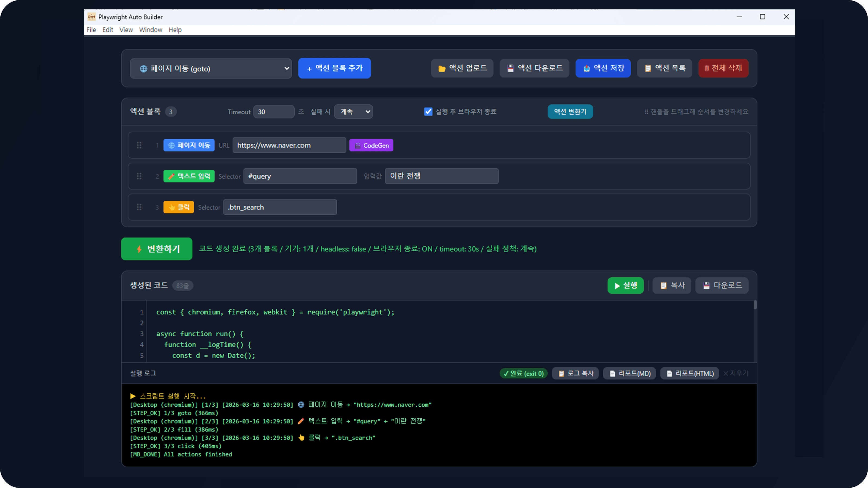Grab the drag handle of block 2
Screen dimensions: 868x488
pyautogui.click(x=139, y=176)
